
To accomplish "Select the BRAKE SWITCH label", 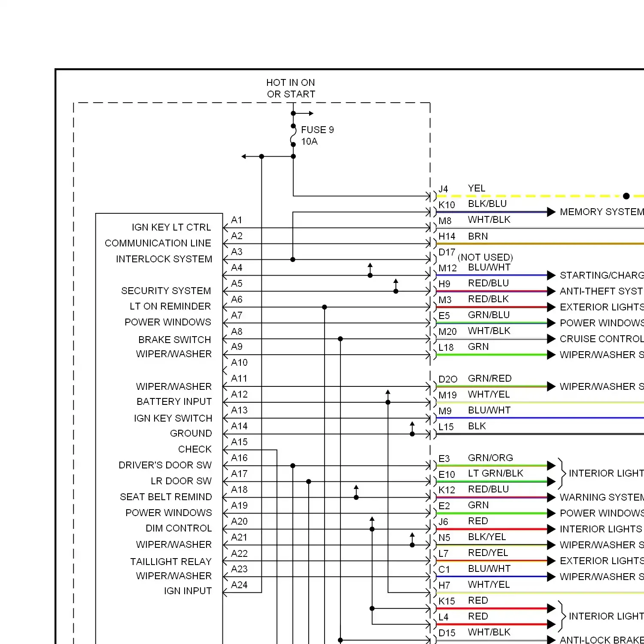I will [x=175, y=340].
